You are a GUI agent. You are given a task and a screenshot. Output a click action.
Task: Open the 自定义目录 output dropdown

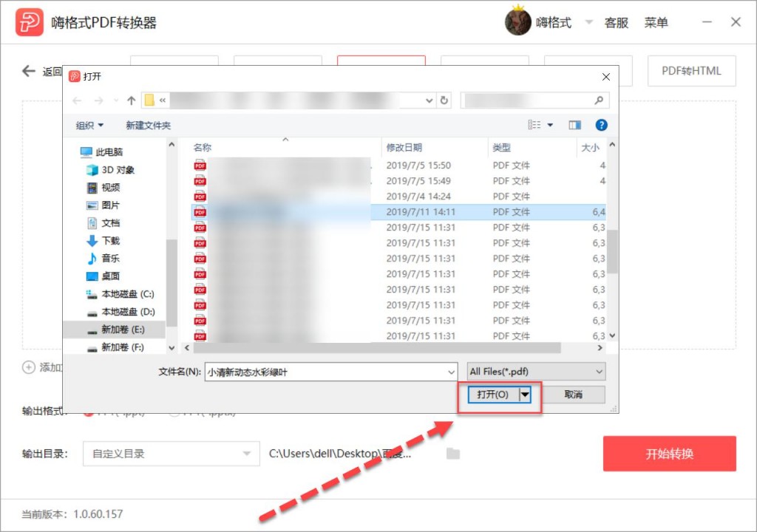pos(172,454)
